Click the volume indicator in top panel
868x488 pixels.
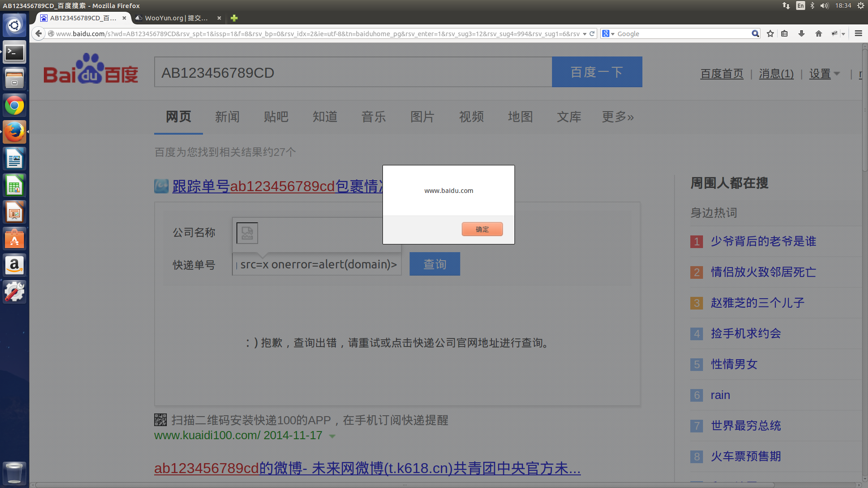(x=825, y=5)
